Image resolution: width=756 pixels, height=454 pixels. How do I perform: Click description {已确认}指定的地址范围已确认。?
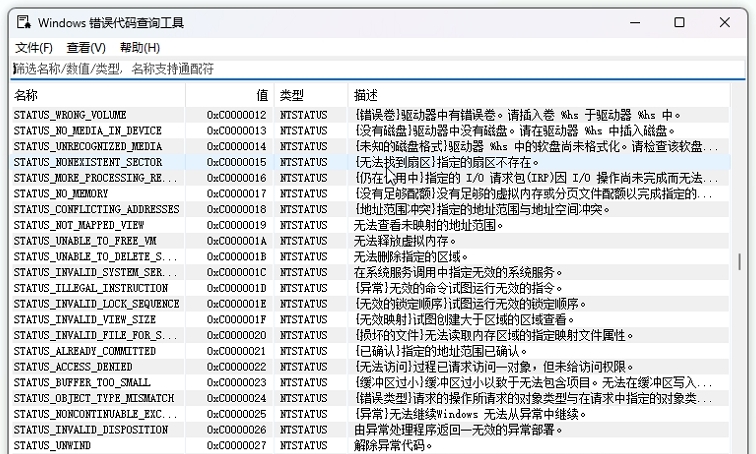[x=441, y=351]
